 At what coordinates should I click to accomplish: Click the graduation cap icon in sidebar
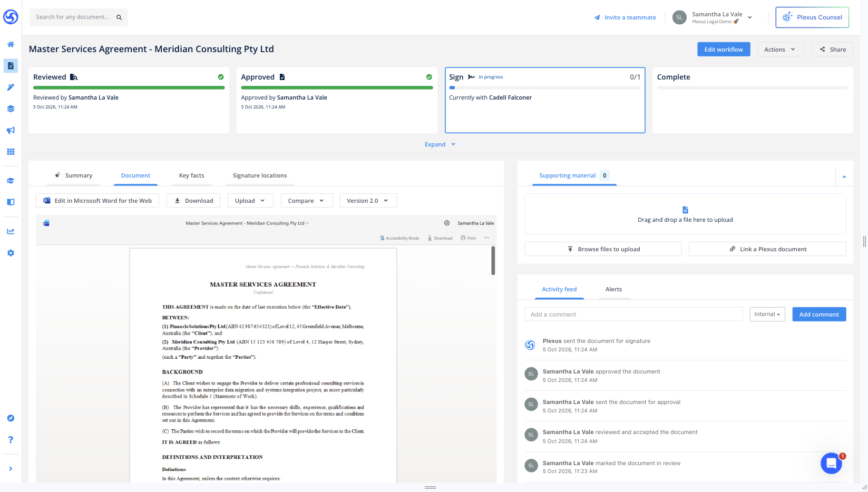11,181
